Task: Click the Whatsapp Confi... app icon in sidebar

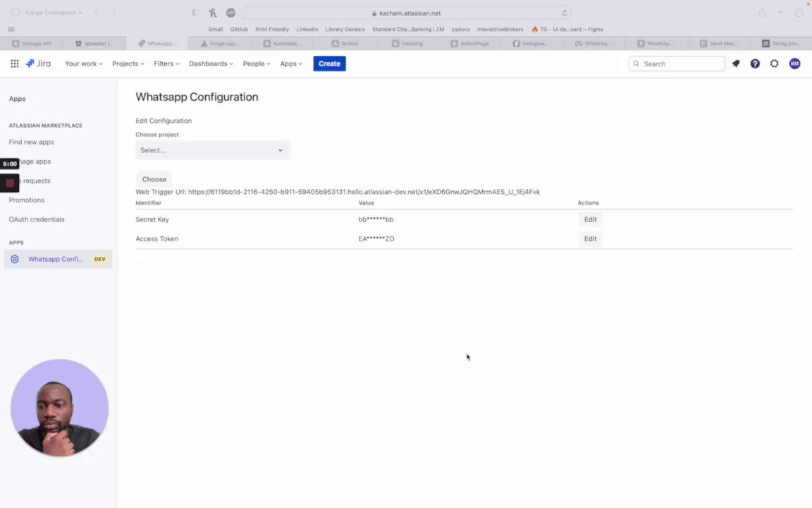Action: (x=15, y=259)
